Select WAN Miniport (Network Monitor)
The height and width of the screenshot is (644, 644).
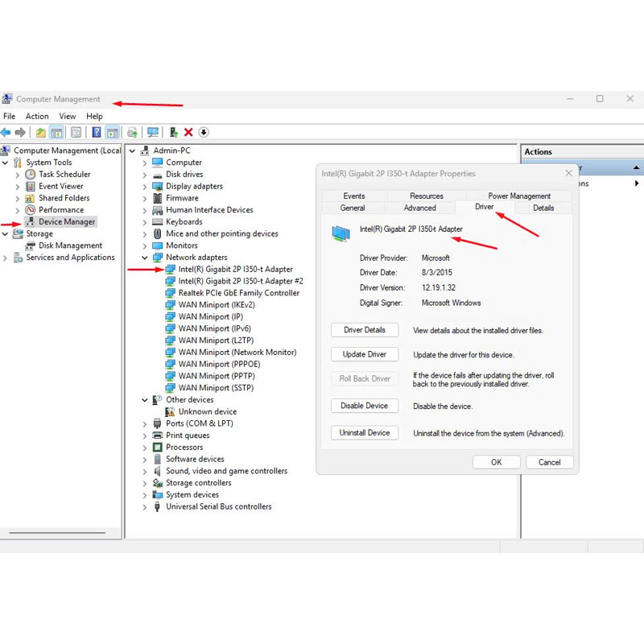[237, 352]
